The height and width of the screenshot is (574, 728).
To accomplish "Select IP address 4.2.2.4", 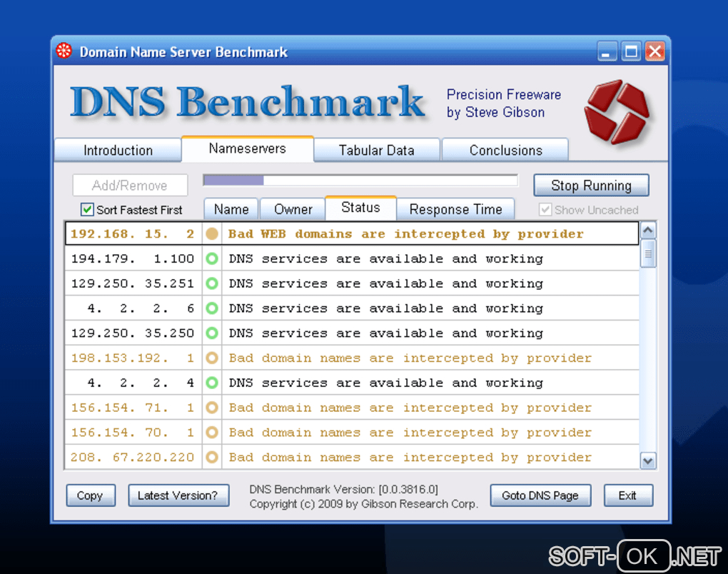I will (141, 383).
